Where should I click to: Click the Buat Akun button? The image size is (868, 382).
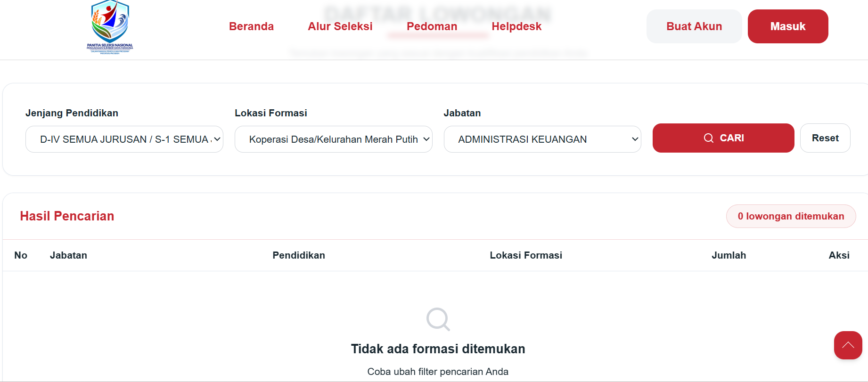coord(694,26)
